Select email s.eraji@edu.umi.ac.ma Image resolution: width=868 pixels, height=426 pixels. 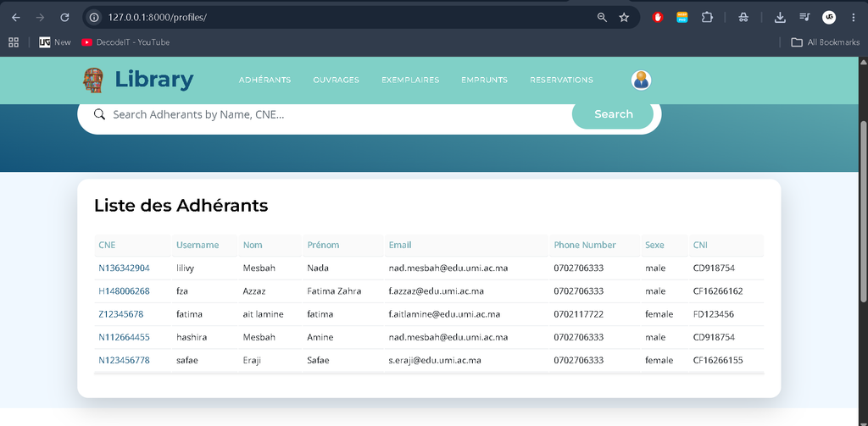[x=435, y=360]
